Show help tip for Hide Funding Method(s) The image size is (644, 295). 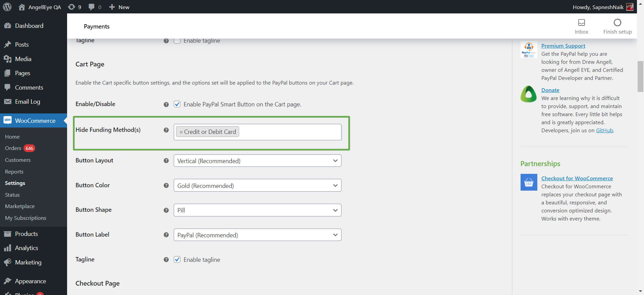[166, 130]
